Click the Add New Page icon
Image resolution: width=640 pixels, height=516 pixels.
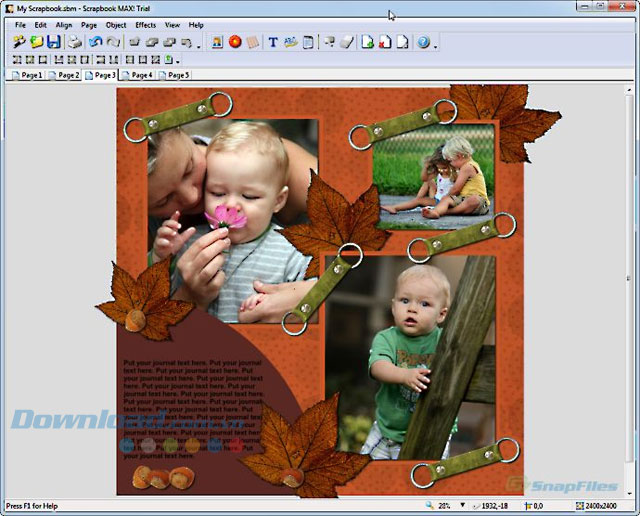(x=367, y=42)
